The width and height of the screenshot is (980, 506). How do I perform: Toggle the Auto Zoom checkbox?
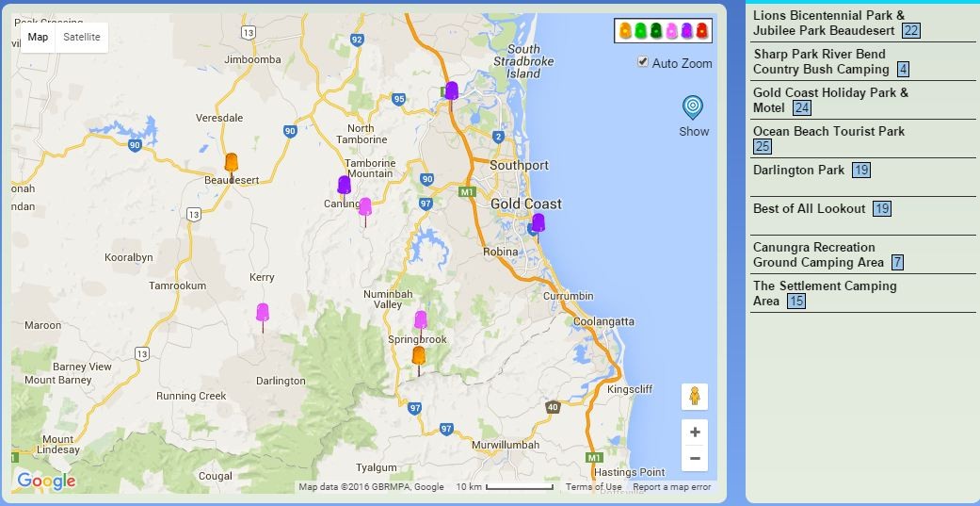[643, 62]
